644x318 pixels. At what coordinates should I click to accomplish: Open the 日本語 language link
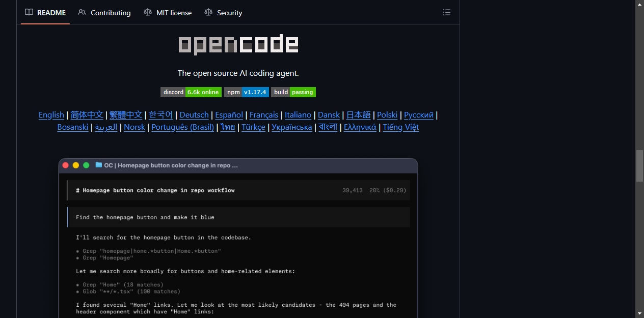click(x=359, y=115)
